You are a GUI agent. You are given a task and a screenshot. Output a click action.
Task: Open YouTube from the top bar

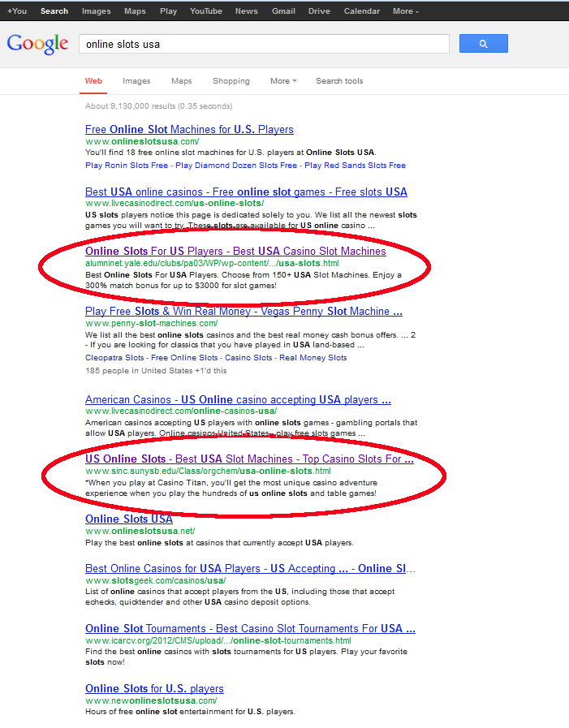(x=206, y=11)
